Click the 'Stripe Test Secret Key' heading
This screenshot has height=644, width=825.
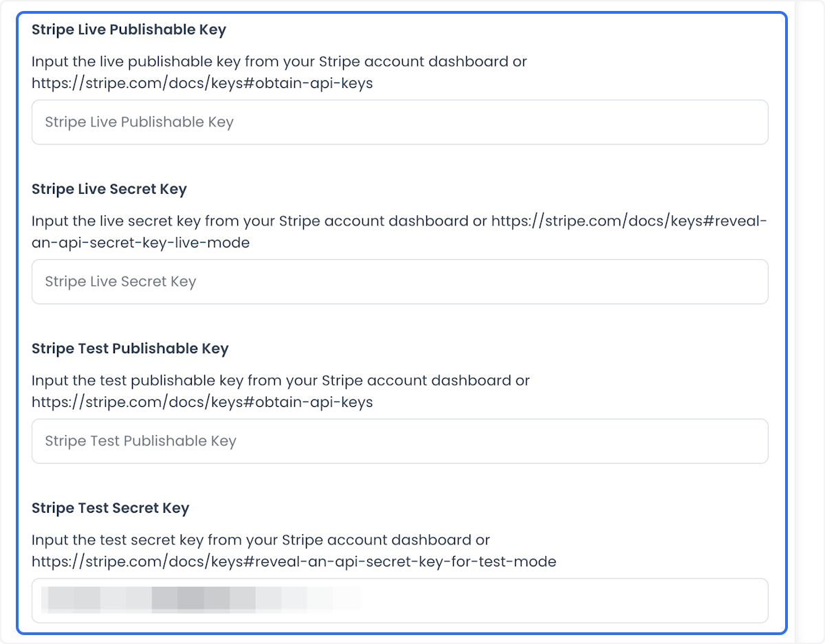pos(110,508)
